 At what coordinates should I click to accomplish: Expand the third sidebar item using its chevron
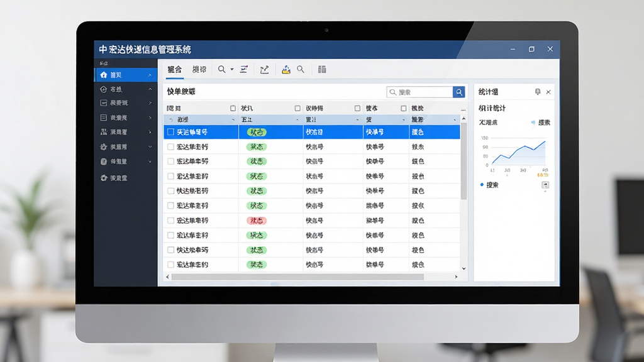coord(150,103)
